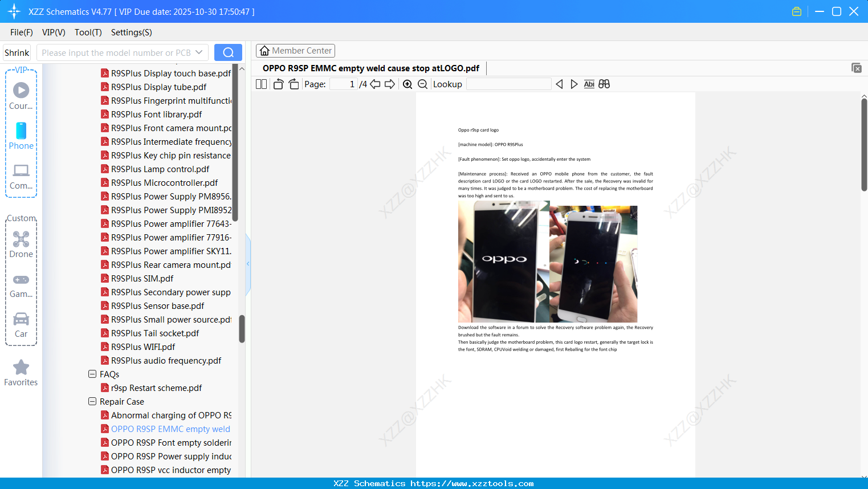Image resolution: width=868 pixels, height=489 pixels.
Task: Open R9SPlus audio frequency.pdf
Action: tap(166, 360)
